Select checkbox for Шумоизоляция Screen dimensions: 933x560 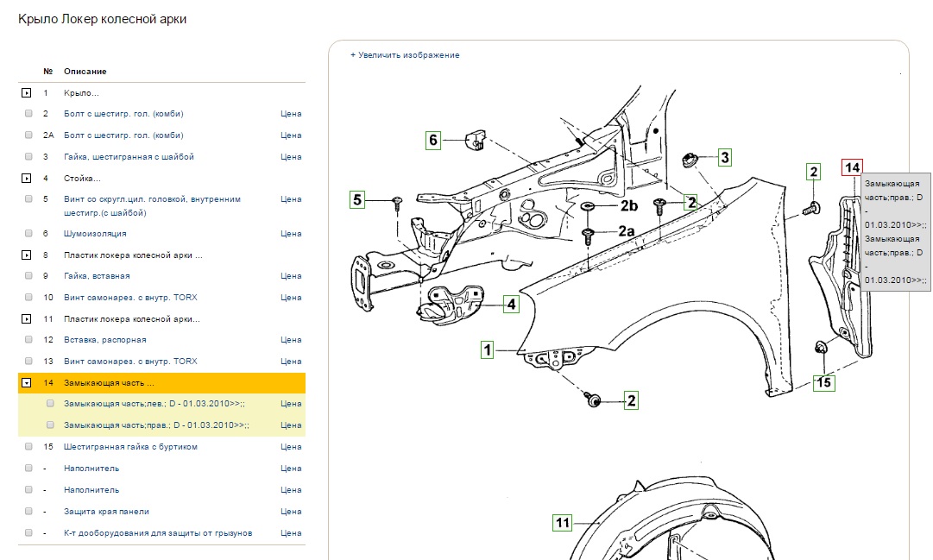[28, 233]
